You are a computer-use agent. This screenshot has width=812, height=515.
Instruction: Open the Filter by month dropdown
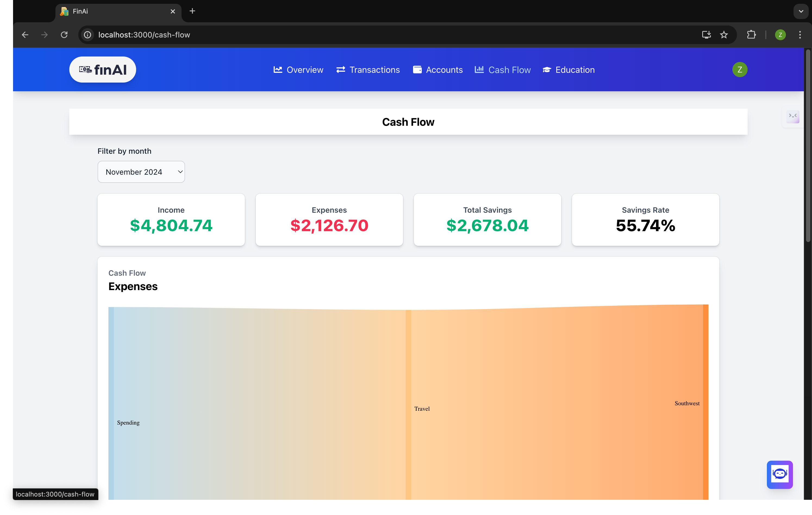click(x=141, y=172)
